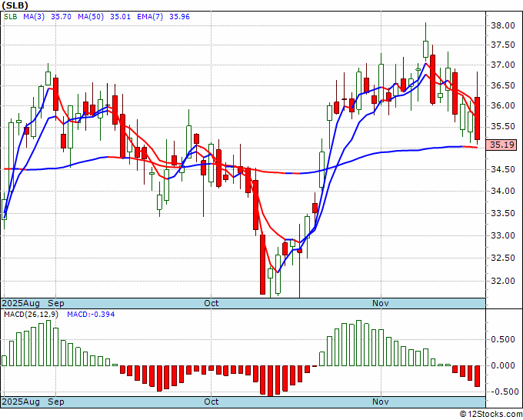Click the highest green candlestick near 38.00
The image size is (523, 420).
click(425, 49)
